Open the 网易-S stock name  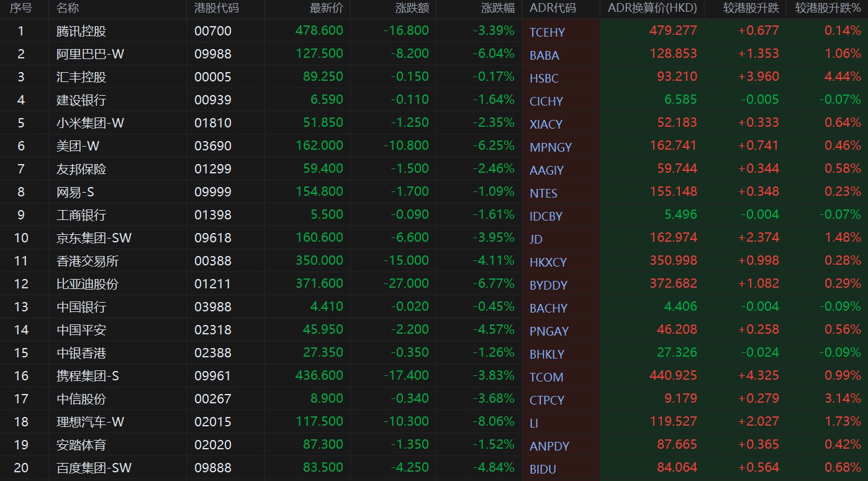[x=75, y=192]
